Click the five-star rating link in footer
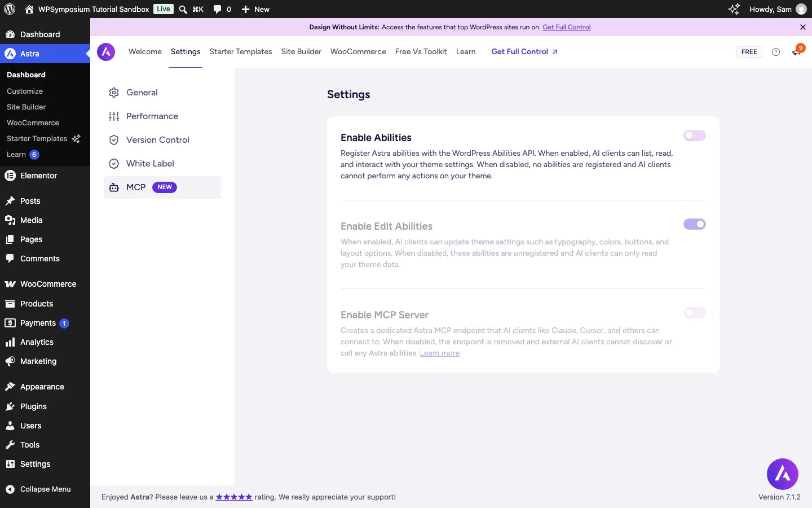 (x=234, y=497)
